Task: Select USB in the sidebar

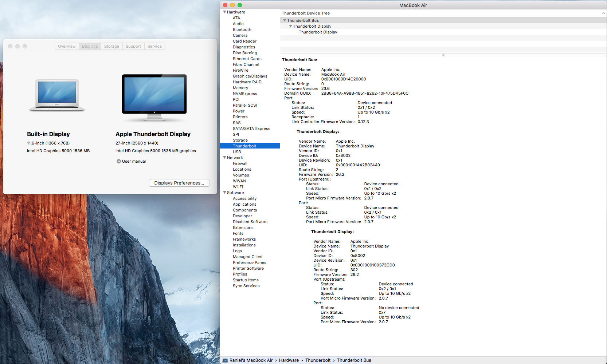Action: (237, 152)
